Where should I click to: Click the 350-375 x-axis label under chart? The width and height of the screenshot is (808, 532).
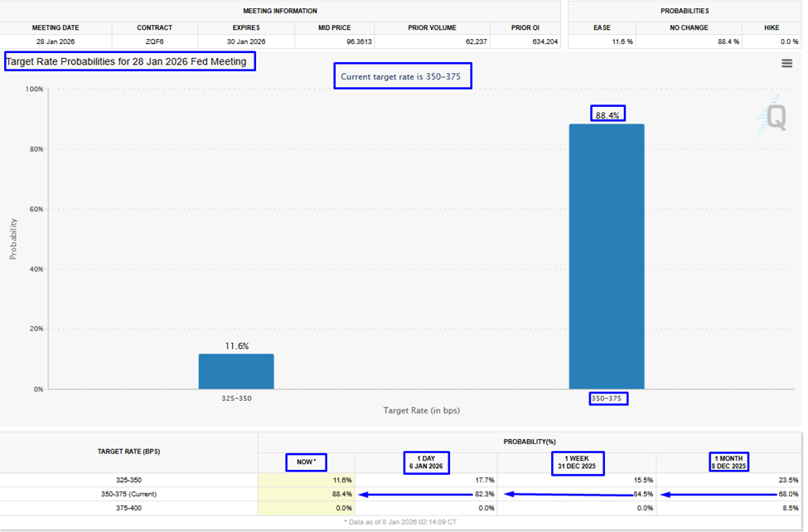pyautogui.click(x=607, y=399)
